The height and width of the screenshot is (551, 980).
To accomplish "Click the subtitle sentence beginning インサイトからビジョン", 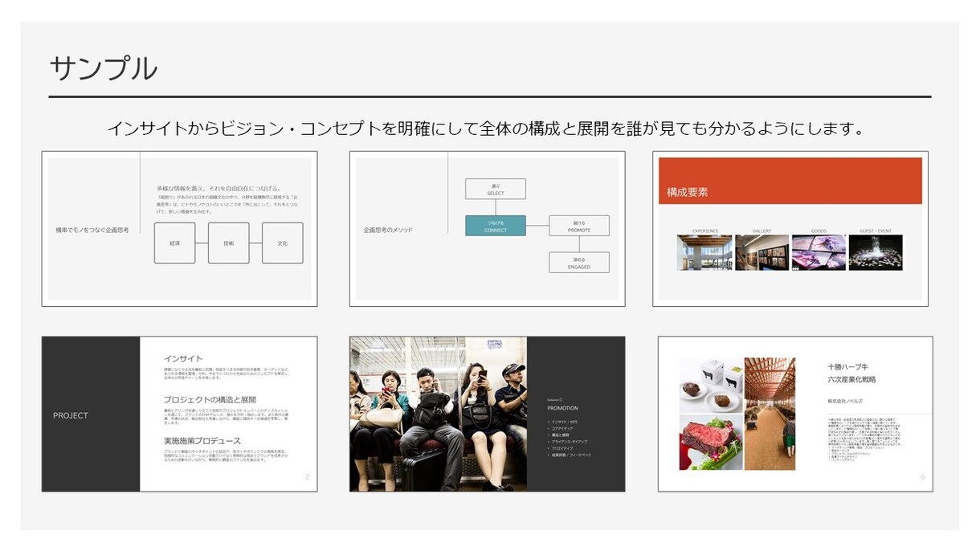I will [x=486, y=129].
